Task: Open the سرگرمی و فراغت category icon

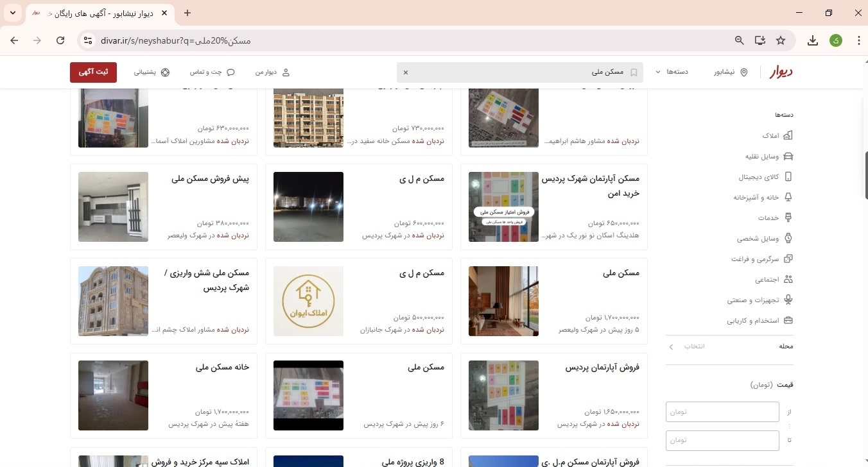Action: coord(788,259)
